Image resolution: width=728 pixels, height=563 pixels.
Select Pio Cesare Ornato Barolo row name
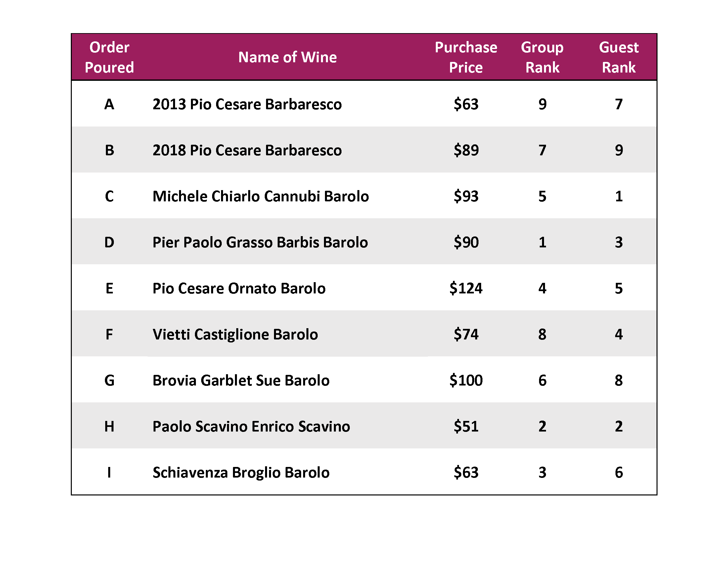coord(239,288)
